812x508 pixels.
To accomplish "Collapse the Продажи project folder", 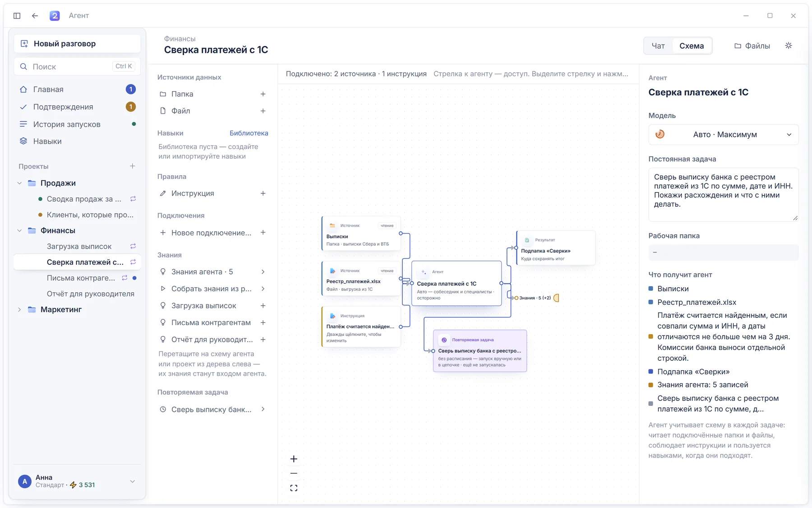I will pos(19,183).
